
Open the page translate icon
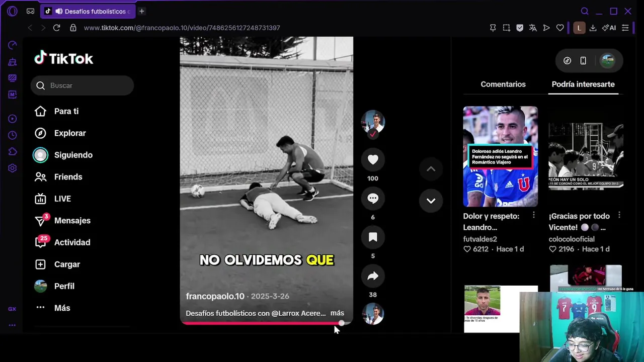tap(533, 28)
